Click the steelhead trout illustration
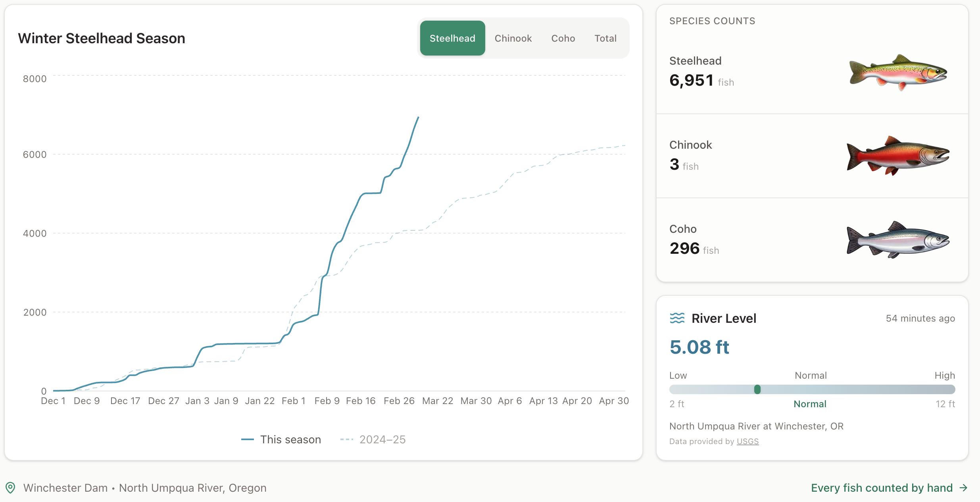This screenshot has height=502, width=980. click(x=898, y=73)
